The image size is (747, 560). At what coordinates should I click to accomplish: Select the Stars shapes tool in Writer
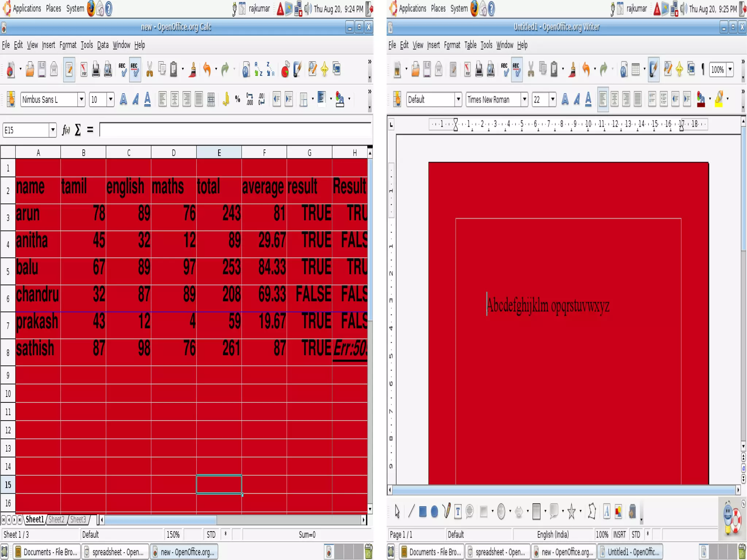(x=571, y=511)
